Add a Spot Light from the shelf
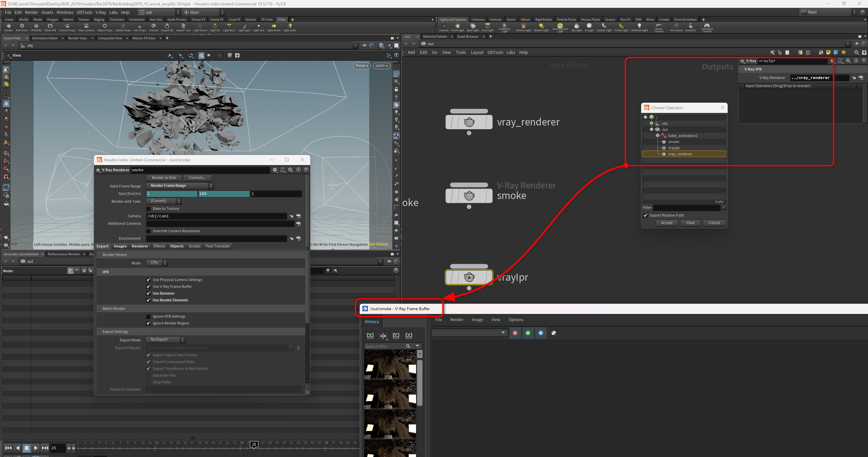This screenshot has width=868, height=457. pos(473,27)
